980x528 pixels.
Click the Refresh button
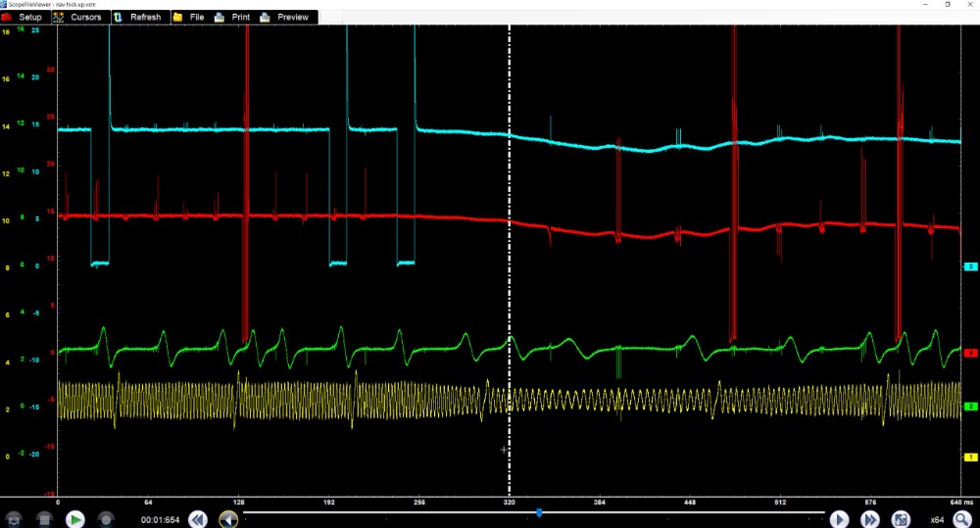[x=138, y=18]
